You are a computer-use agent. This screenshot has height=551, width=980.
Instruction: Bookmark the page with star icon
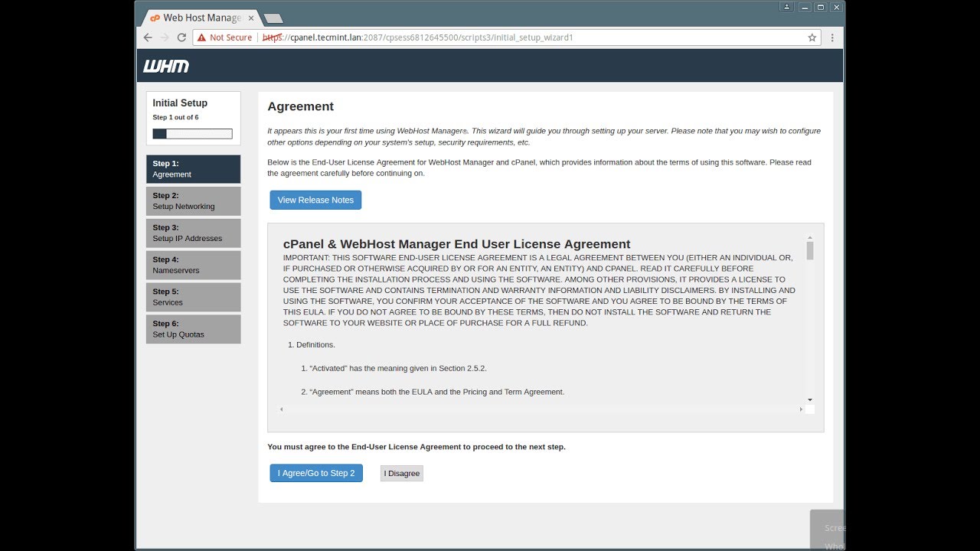pyautogui.click(x=812, y=37)
